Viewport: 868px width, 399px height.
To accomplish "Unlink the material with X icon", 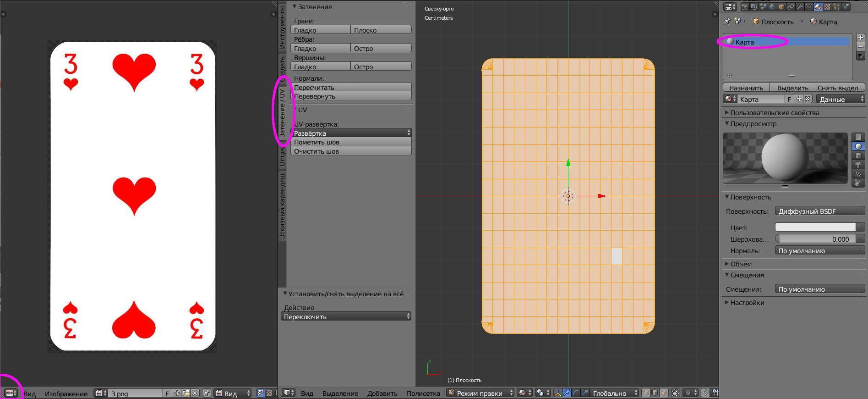I will (808, 99).
